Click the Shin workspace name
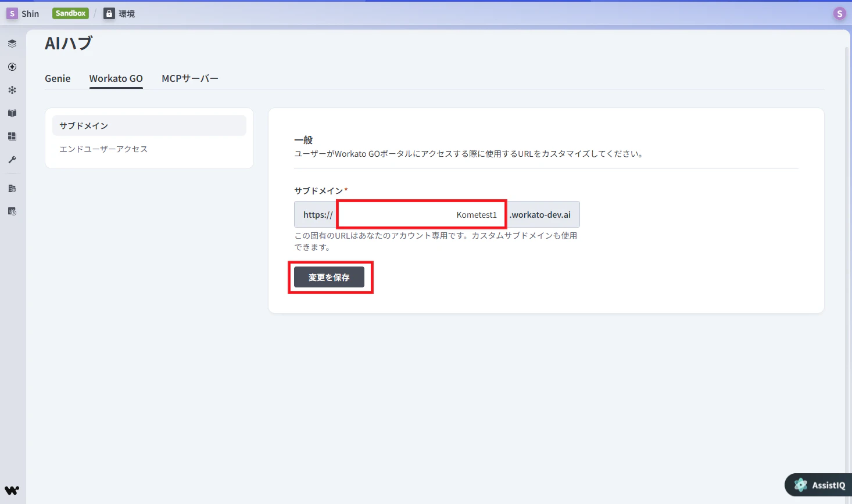The height and width of the screenshot is (504, 852). (30, 13)
